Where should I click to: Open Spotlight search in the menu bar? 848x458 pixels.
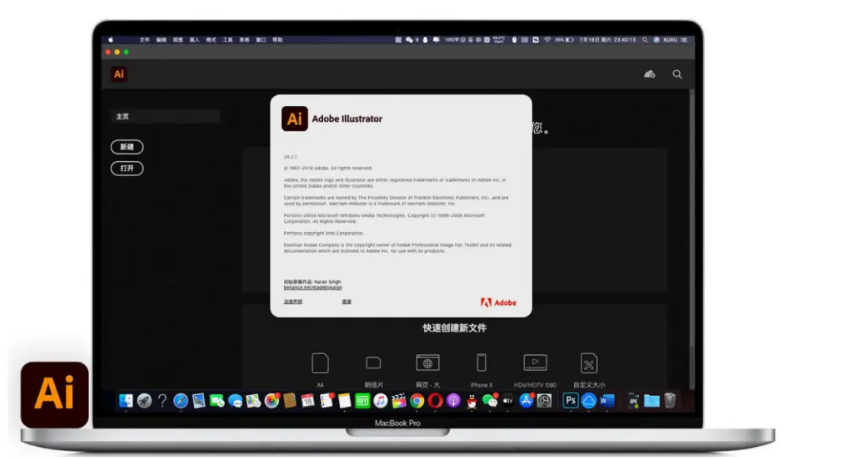pyautogui.click(x=645, y=39)
